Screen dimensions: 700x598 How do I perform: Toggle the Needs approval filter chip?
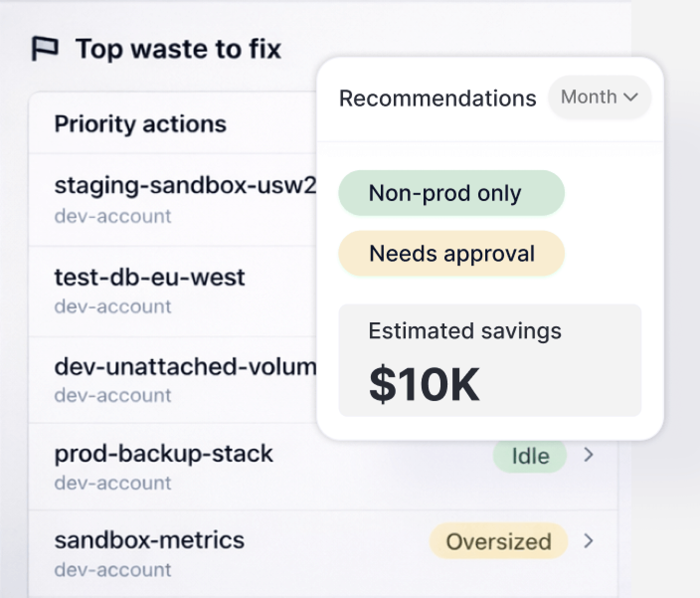(451, 253)
